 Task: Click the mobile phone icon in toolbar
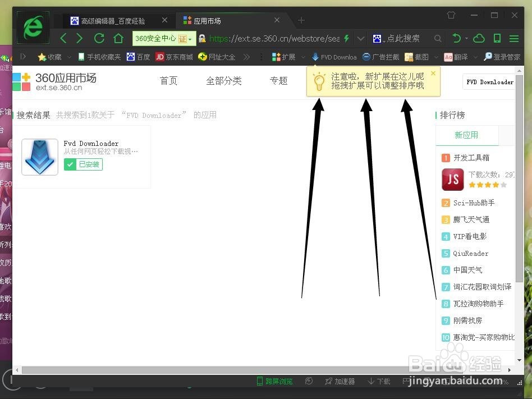497,38
